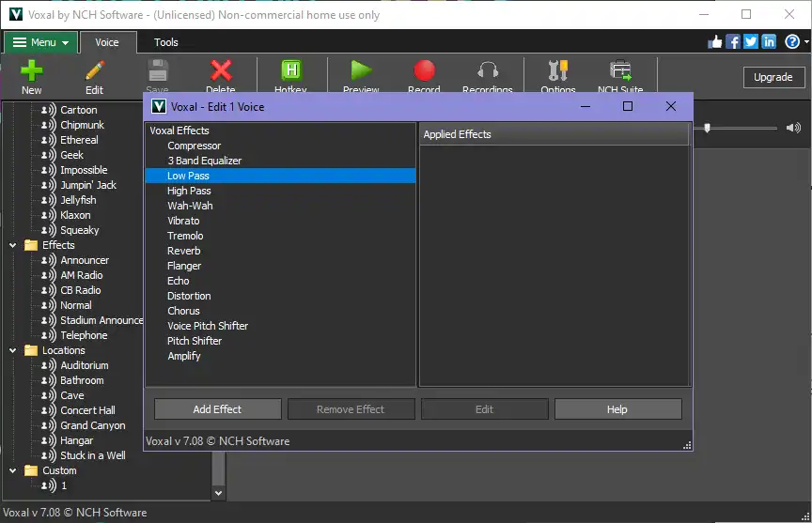Click the New voice plus icon
This screenshot has width=812, height=523.
point(32,70)
